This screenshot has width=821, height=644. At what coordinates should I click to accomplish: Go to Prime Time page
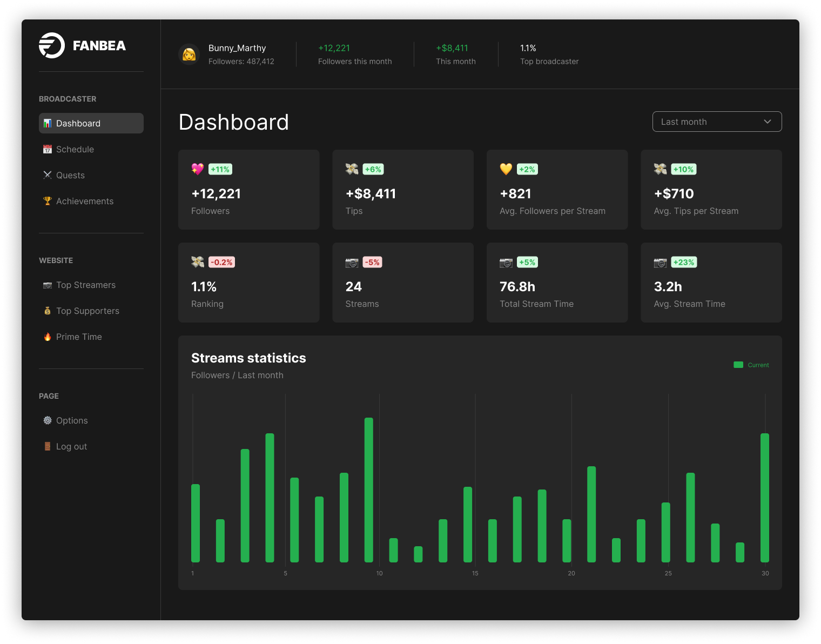(x=91, y=337)
